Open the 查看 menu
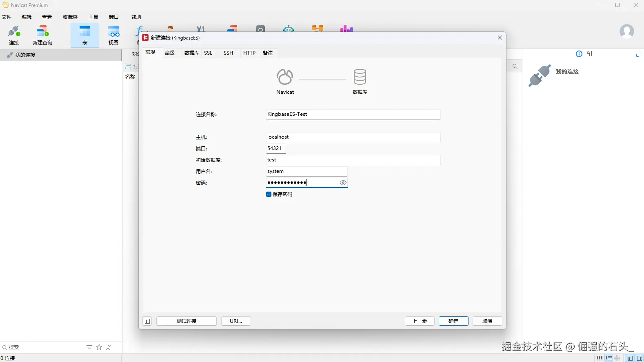The height and width of the screenshot is (362, 644). coord(47,17)
